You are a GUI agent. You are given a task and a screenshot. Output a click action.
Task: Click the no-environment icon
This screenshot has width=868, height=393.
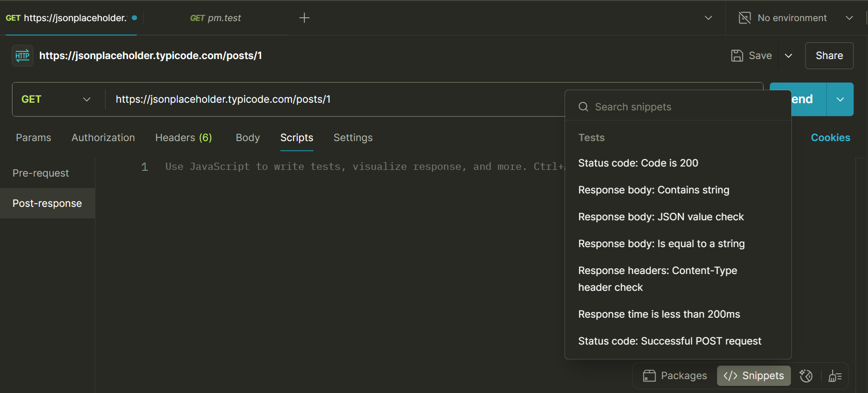coord(745,18)
